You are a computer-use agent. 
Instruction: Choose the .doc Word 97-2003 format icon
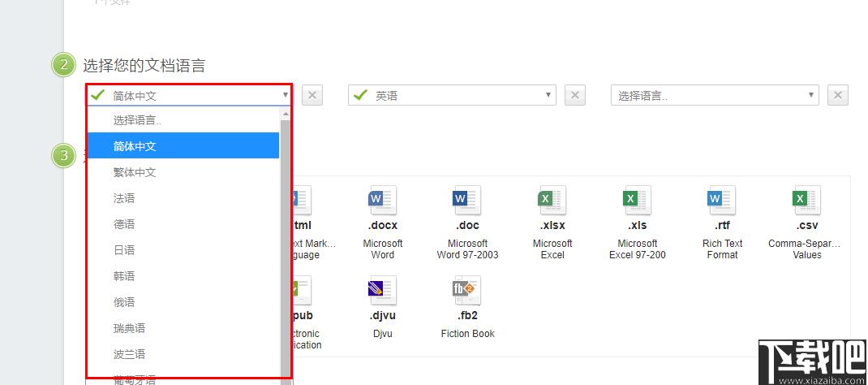point(466,200)
